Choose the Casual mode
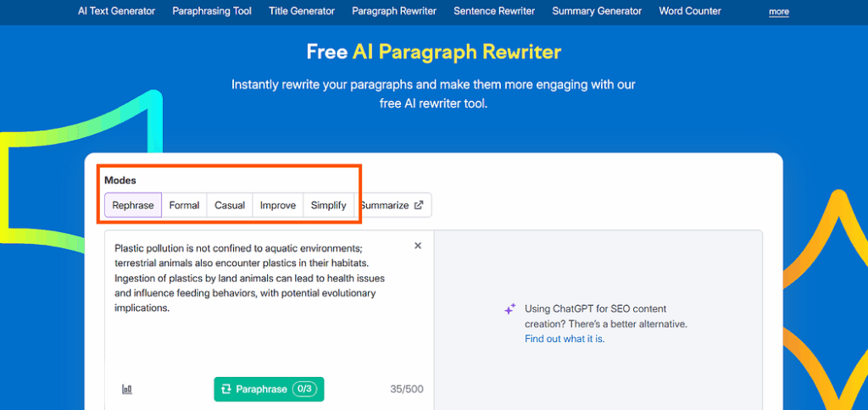This screenshot has width=868, height=410. pyautogui.click(x=230, y=205)
